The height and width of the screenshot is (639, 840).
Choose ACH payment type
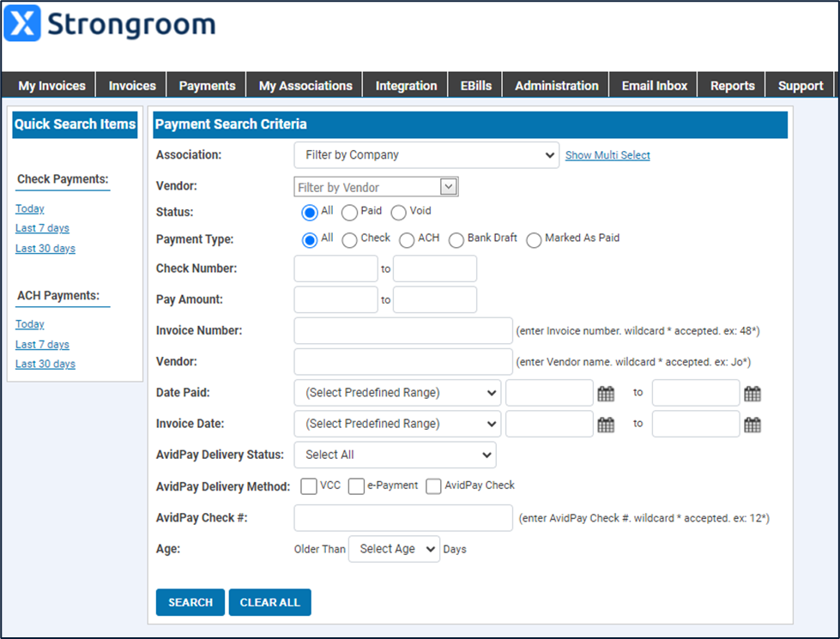coord(407,240)
